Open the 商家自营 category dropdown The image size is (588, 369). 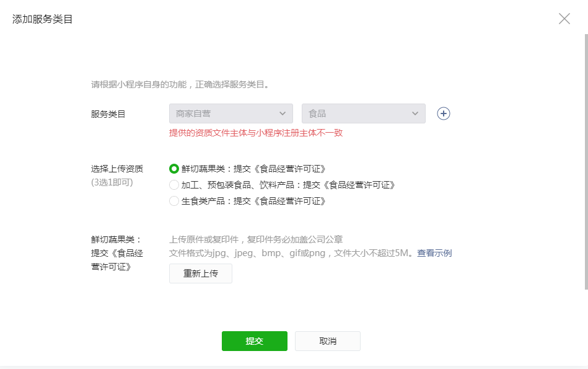pos(231,113)
